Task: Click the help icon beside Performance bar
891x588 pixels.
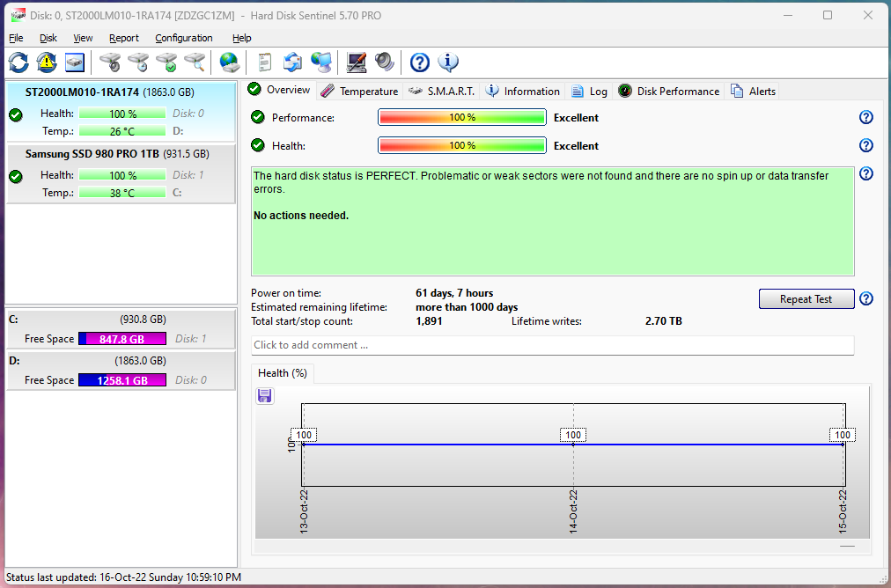Action: pos(866,117)
